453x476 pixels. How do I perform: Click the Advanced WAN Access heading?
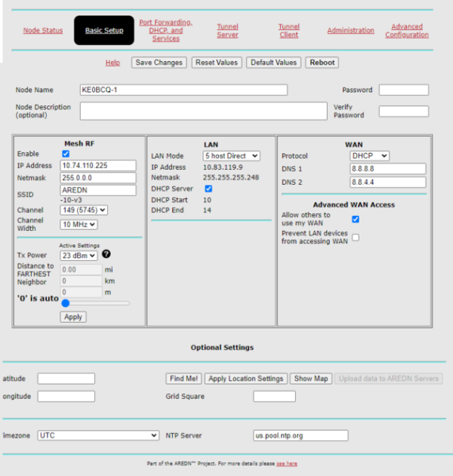[x=354, y=205]
